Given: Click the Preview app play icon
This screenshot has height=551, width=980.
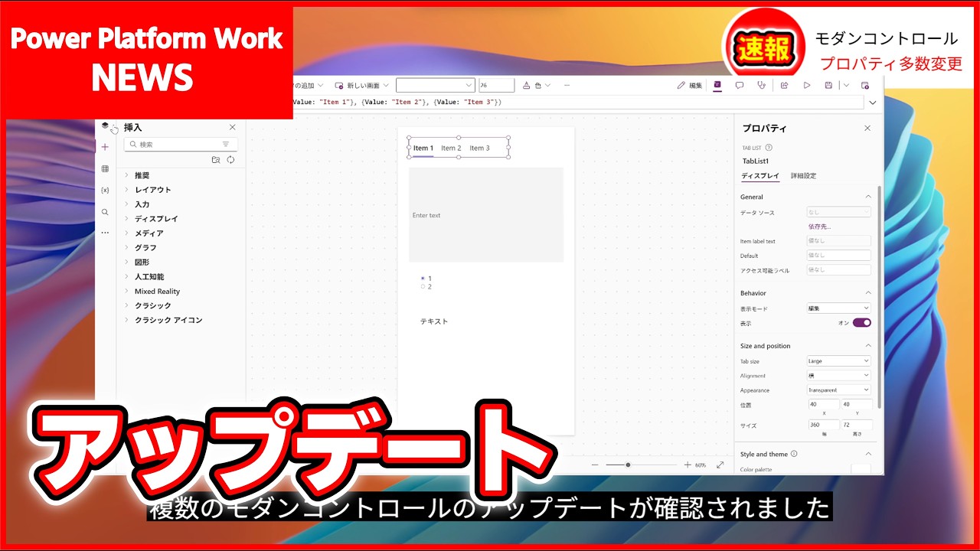Looking at the screenshot, I should [x=807, y=86].
